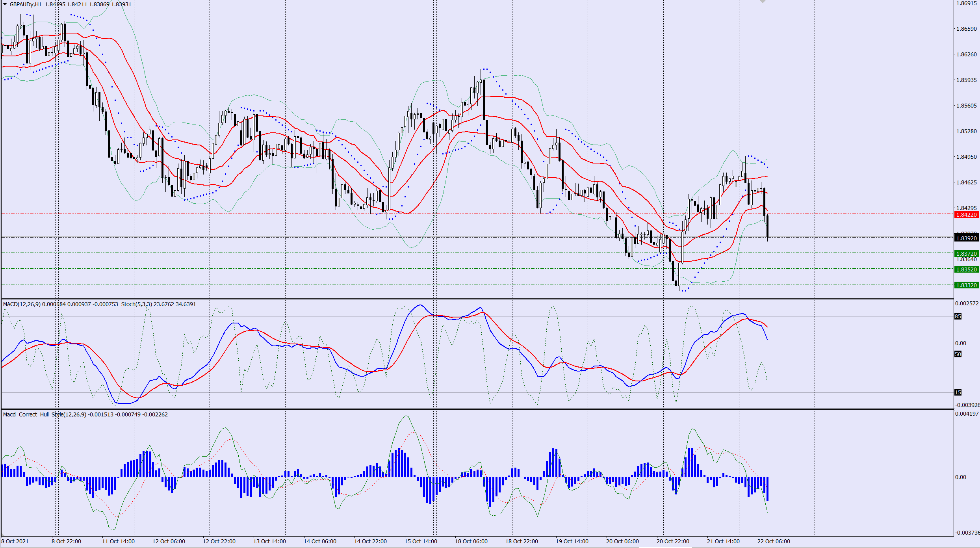Screen dimensions: 980x548
Task: Click the -0.003736 value on Hull MACD scale
Action: [967, 533]
